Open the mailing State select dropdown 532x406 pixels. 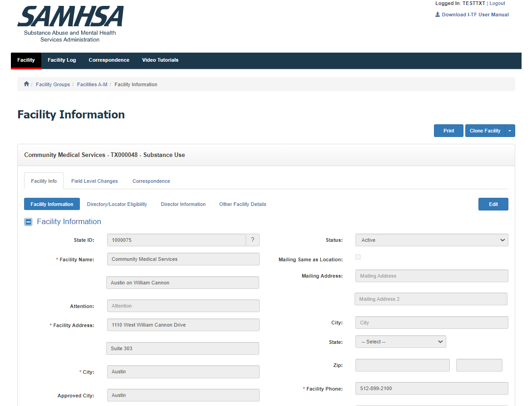(400, 342)
